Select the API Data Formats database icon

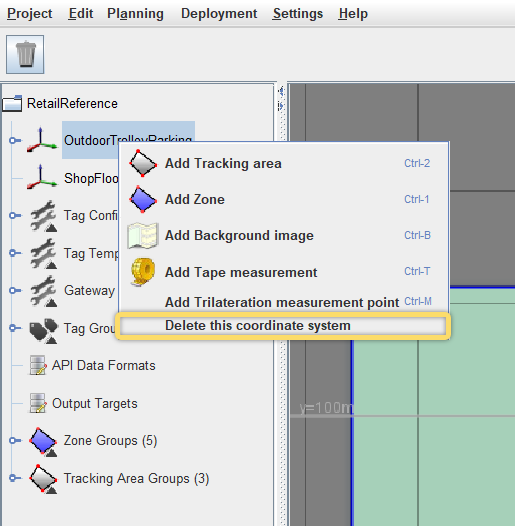coord(38,365)
